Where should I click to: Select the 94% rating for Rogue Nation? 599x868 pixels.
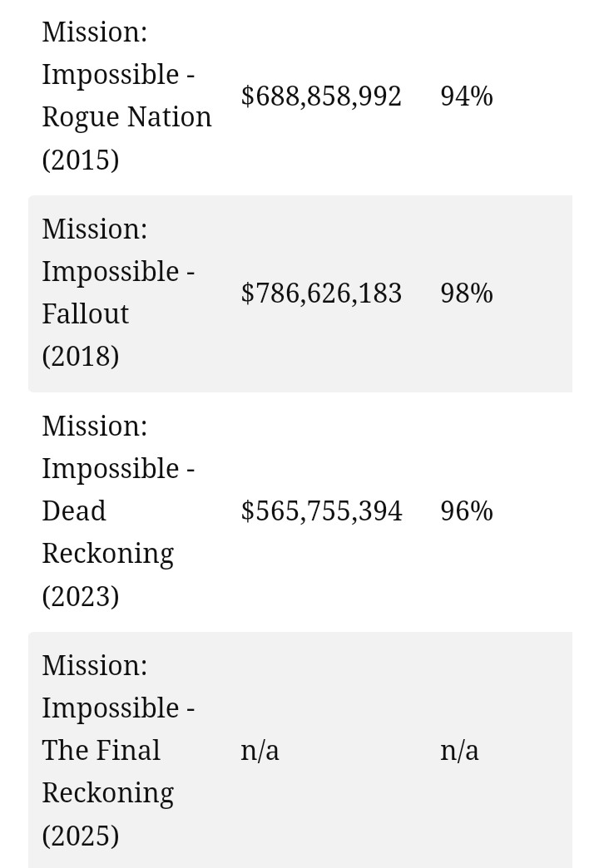[467, 96]
